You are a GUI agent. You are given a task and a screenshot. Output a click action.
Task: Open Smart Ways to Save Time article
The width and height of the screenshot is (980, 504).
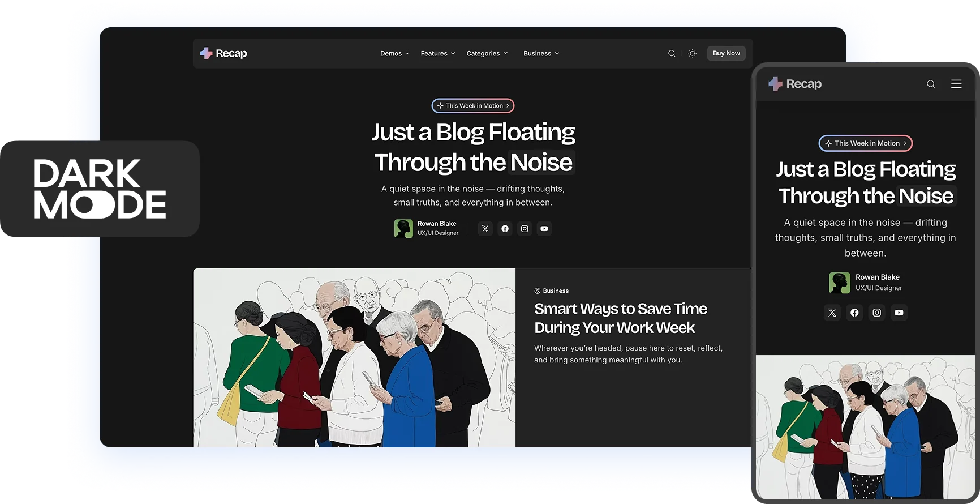tap(620, 318)
